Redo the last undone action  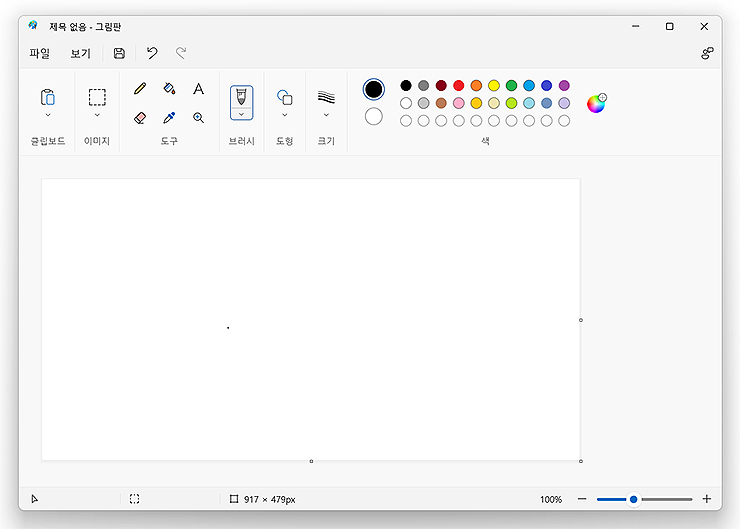(181, 53)
